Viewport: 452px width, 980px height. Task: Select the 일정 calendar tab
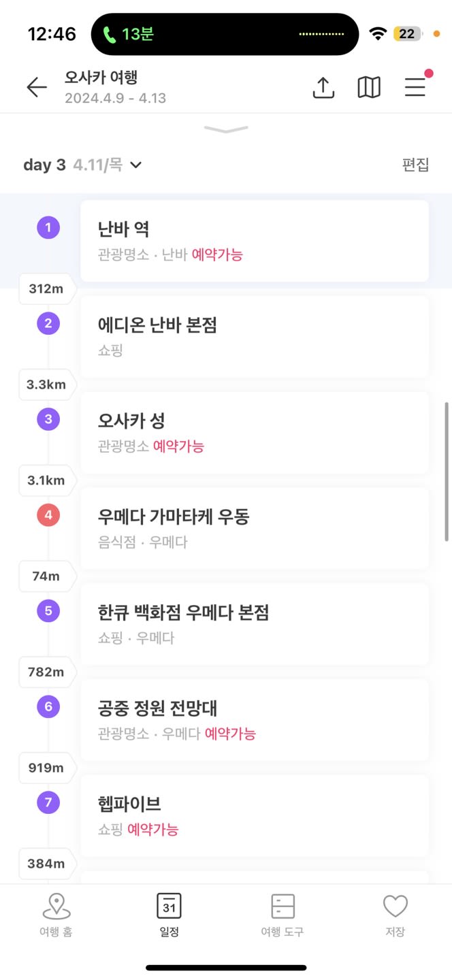click(x=169, y=915)
